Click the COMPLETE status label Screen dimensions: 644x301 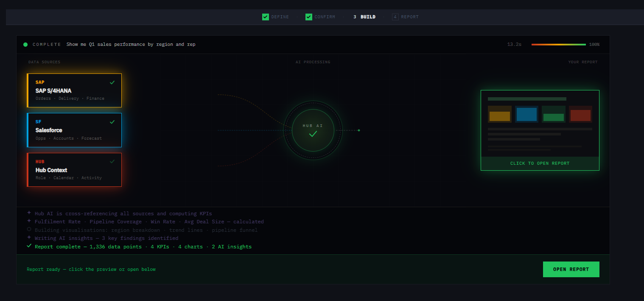pyautogui.click(x=47, y=45)
